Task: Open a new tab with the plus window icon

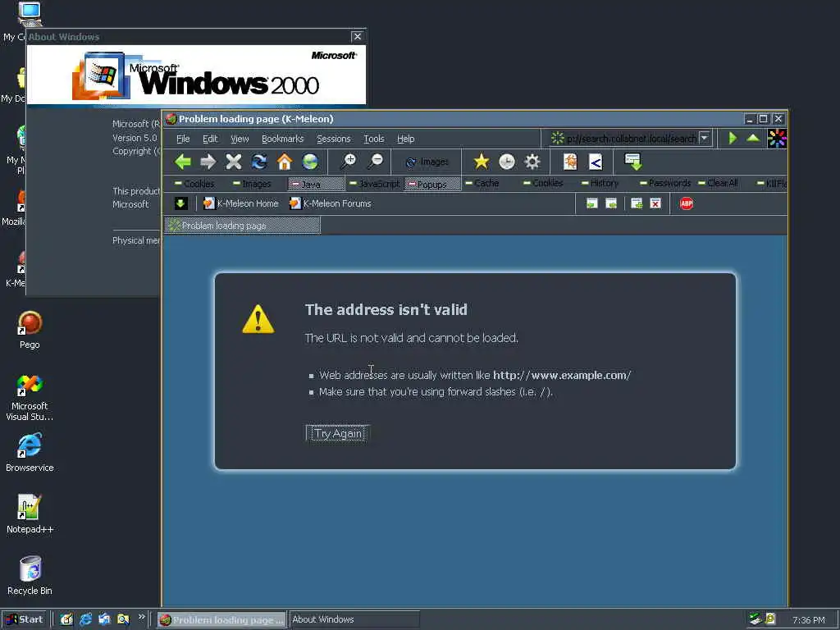Action: (637, 203)
